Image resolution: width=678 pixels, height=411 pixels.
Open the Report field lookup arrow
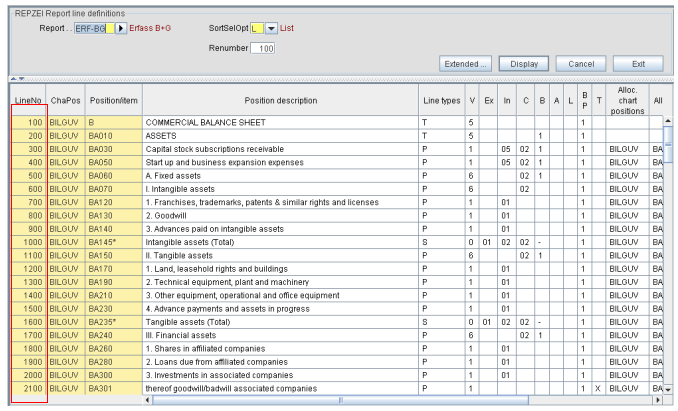tap(121, 29)
